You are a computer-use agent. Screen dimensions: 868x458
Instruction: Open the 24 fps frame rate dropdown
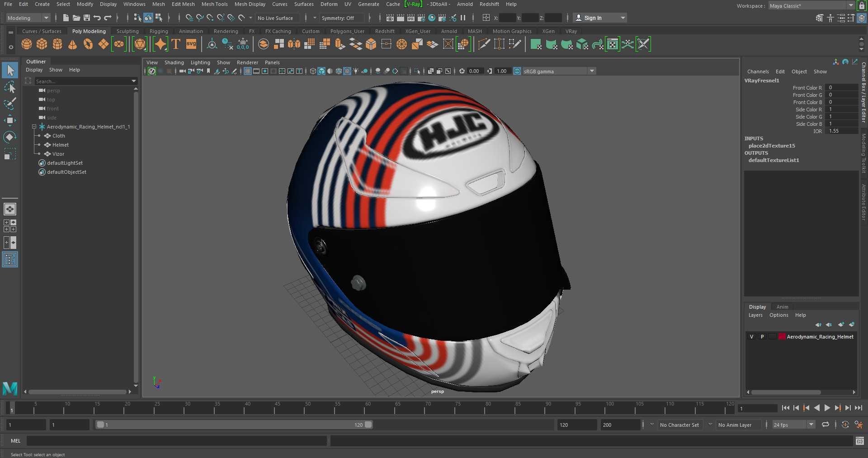pyautogui.click(x=793, y=425)
